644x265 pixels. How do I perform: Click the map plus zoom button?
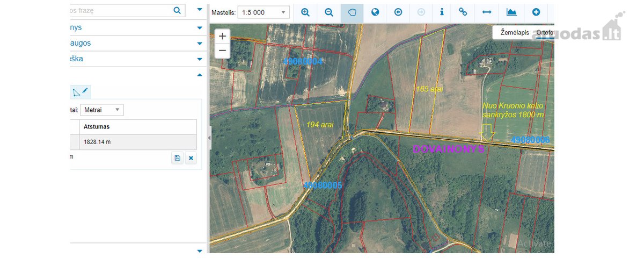[222, 36]
